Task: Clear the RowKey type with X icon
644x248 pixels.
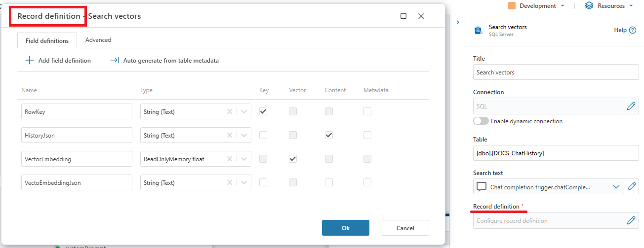Action: click(x=229, y=112)
